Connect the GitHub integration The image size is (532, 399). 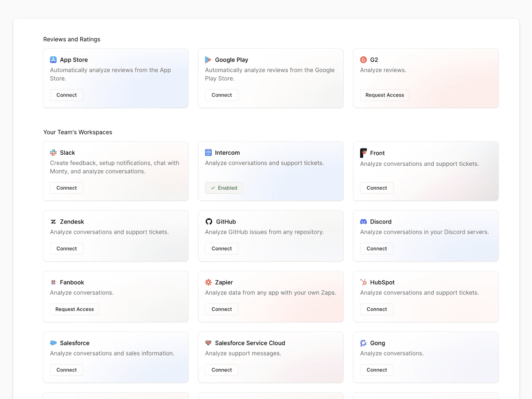(221, 249)
